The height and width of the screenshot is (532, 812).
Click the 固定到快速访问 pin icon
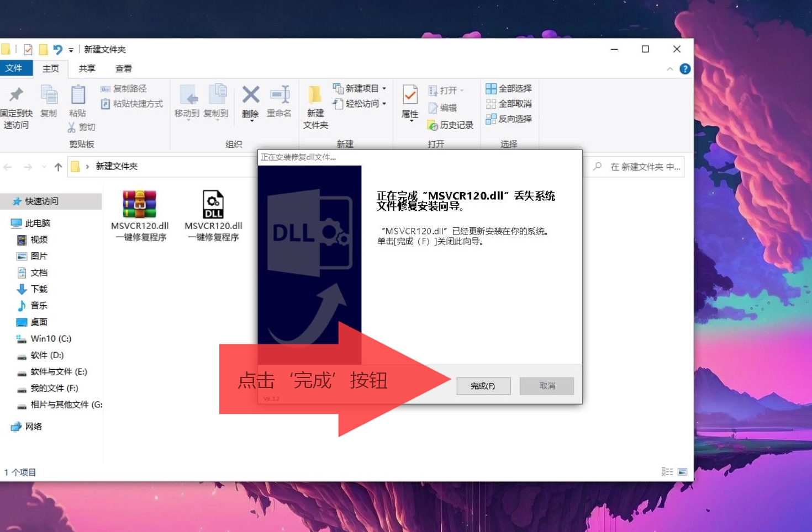click(x=16, y=95)
